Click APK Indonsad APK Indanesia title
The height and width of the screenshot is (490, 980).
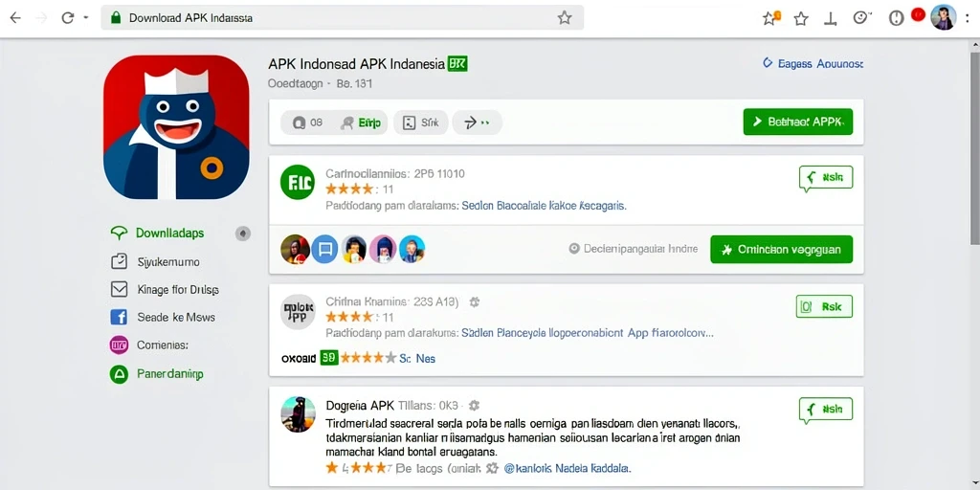(x=356, y=64)
